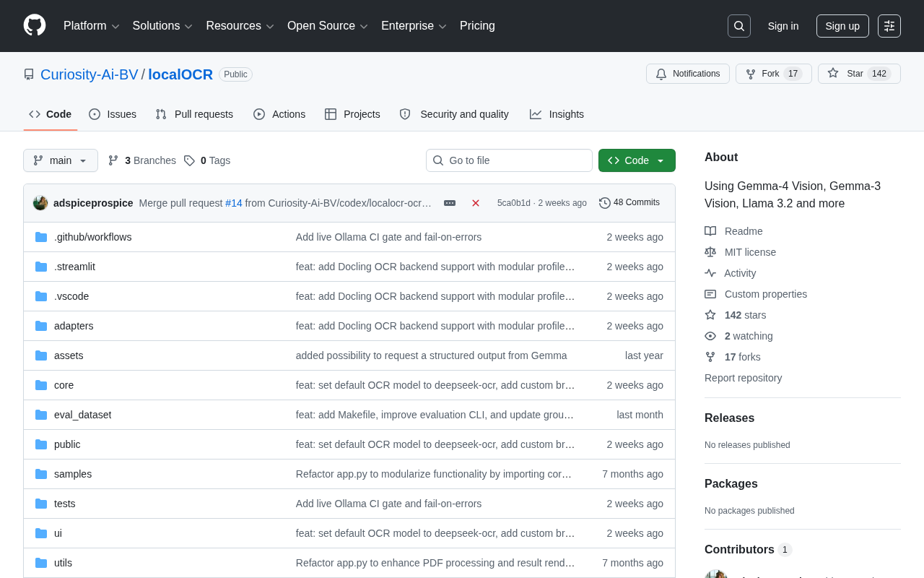924x578 pixels.
Task: Expand the Resources menu
Action: [x=240, y=26]
